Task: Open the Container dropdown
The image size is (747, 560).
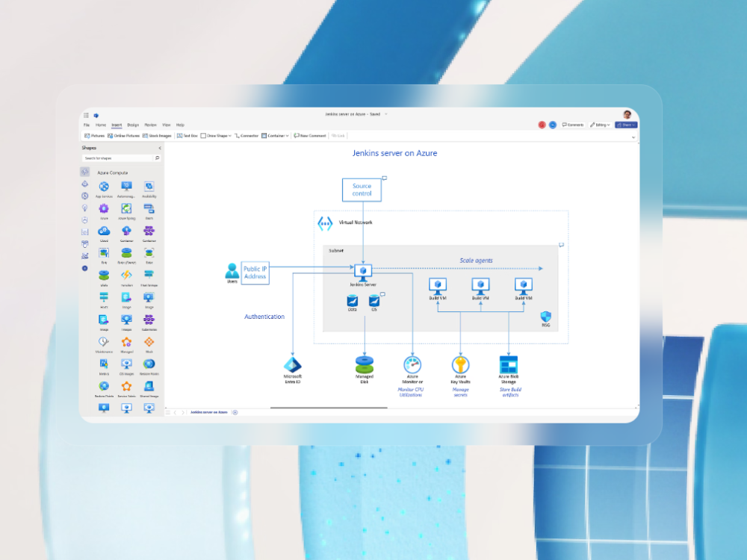Action: 287,135
